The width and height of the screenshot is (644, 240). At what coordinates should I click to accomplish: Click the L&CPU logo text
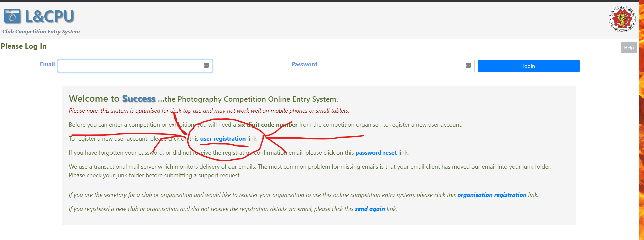pyautogui.click(x=49, y=16)
